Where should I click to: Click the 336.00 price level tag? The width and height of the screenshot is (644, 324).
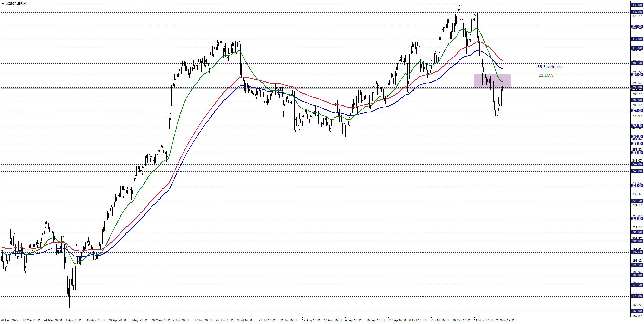point(637,5)
